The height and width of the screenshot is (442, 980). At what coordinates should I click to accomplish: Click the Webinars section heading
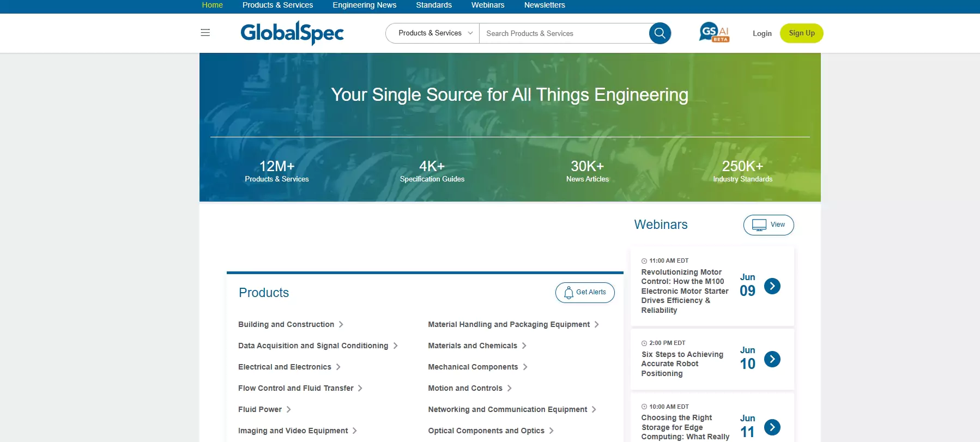[661, 225]
